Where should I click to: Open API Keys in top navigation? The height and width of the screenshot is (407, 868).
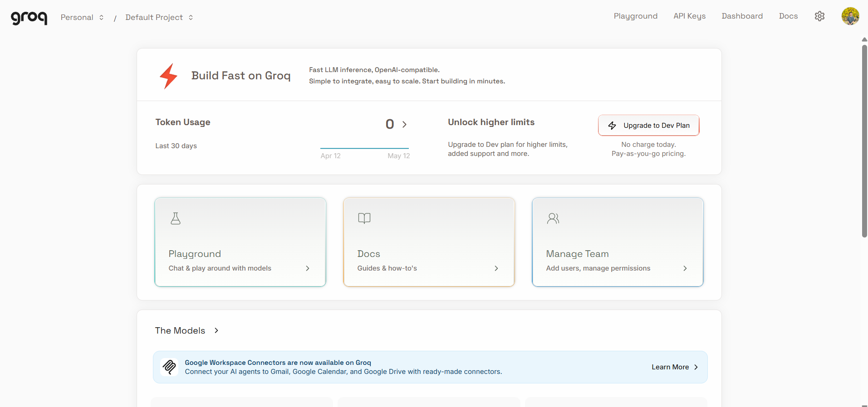[689, 16]
